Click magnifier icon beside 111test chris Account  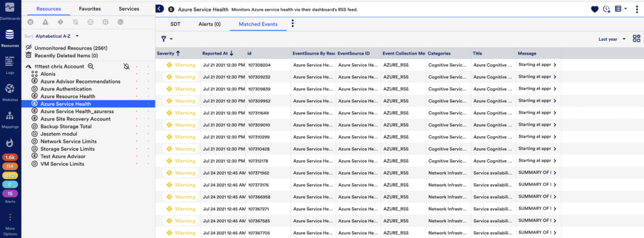pos(91,67)
